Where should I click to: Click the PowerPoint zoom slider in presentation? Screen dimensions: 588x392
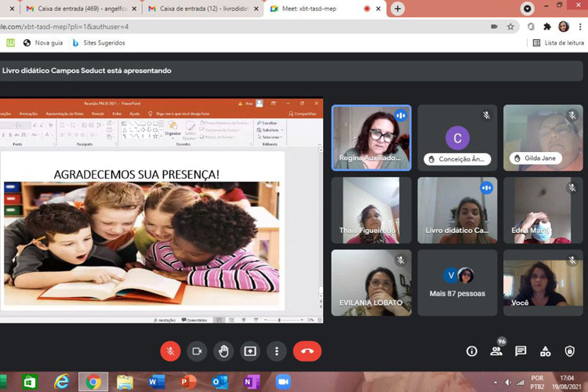(284, 320)
